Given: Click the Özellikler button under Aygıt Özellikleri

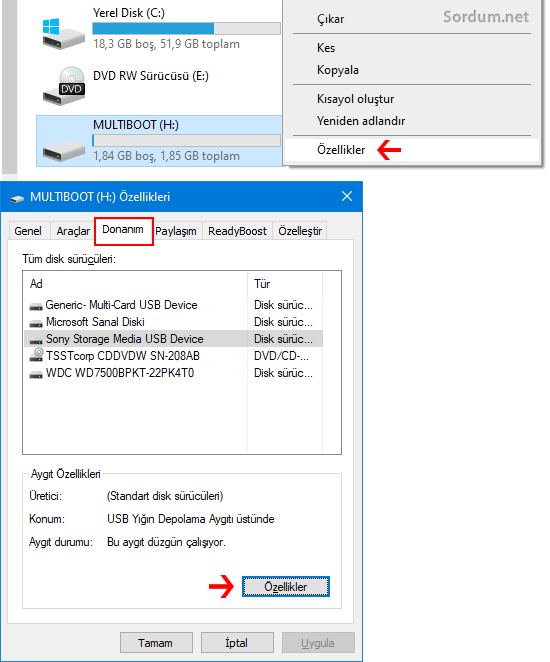Looking at the screenshot, I should tap(286, 587).
